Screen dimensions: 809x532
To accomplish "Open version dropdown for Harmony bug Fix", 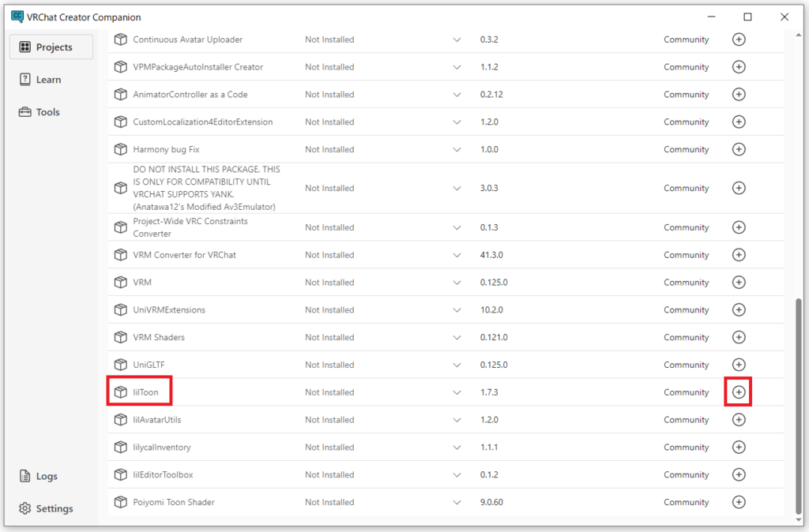I will point(457,149).
